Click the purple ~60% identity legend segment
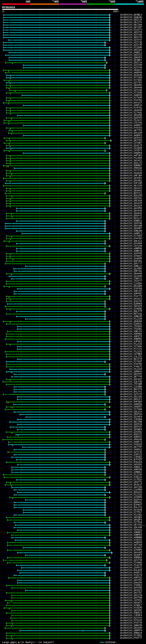This screenshot has width=146, height=644. click(73, 4)
